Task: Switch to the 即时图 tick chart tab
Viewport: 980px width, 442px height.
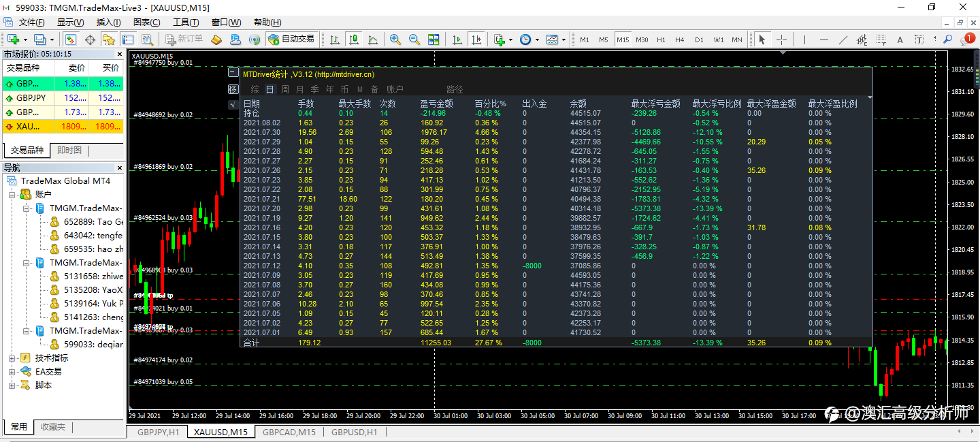Action: (69, 151)
